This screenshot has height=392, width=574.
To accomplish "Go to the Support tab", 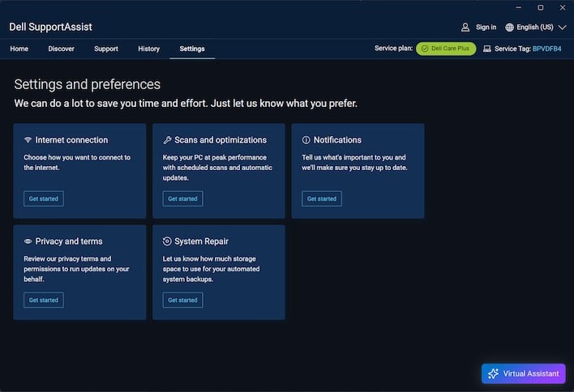I will pyautogui.click(x=106, y=49).
